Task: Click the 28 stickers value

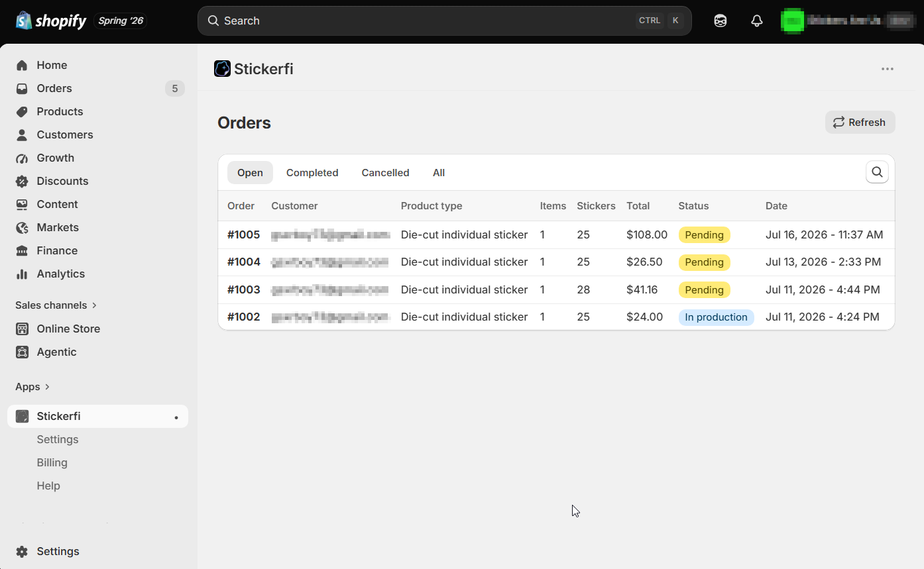Action: (583, 289)
